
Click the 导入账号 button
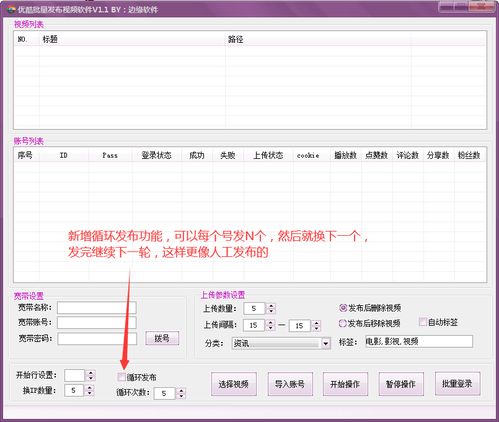(290, 384)
